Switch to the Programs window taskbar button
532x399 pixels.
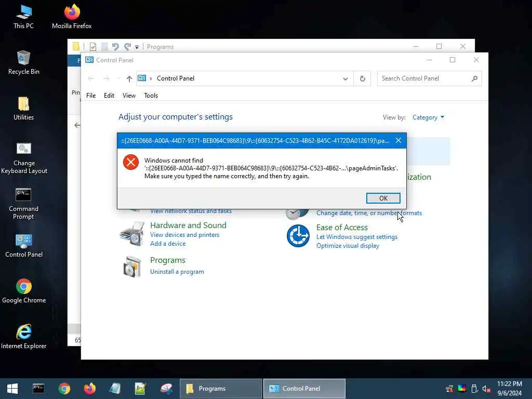pos(220,389)
